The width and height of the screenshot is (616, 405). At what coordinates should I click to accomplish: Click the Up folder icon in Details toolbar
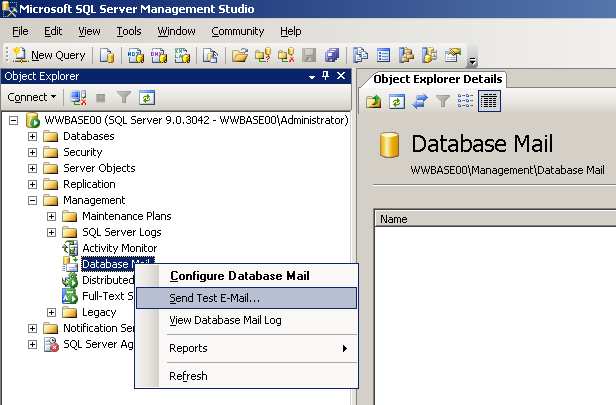pyautogui.click(x=374, y=102)
